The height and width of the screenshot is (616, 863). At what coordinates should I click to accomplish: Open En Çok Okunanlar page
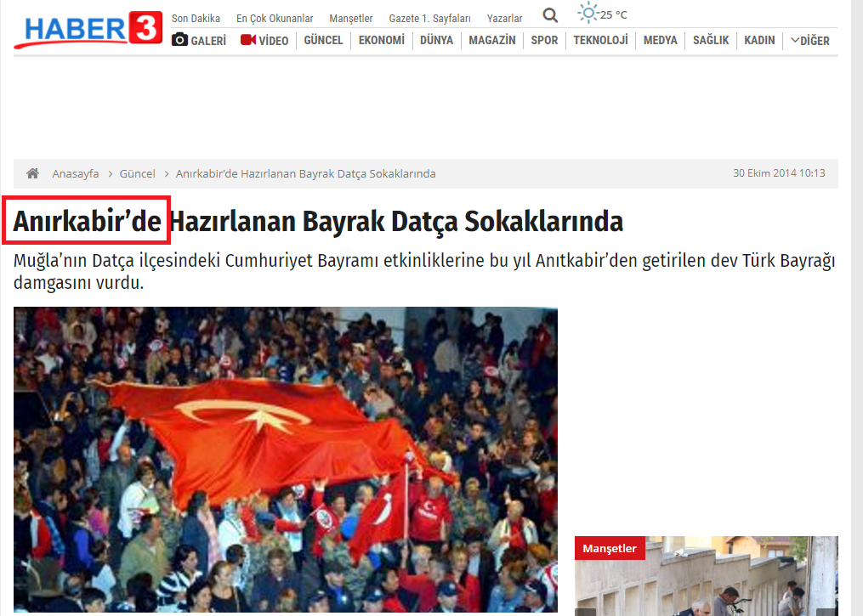(x=275, y=18)
